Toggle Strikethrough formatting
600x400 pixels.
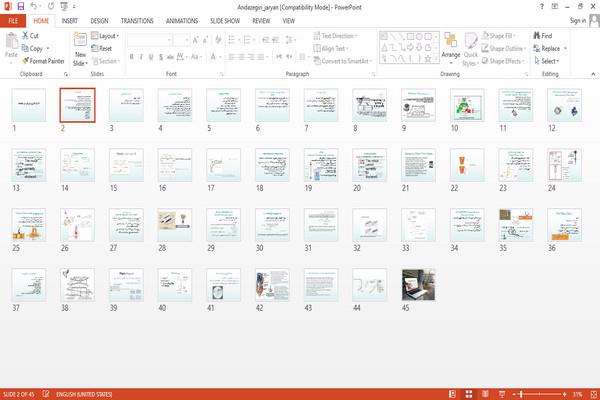coord(170,57)
